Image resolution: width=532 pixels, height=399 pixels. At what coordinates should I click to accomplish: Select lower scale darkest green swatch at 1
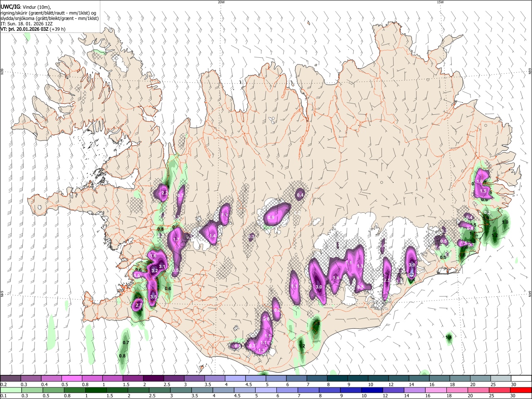click(x=96, y=390)
